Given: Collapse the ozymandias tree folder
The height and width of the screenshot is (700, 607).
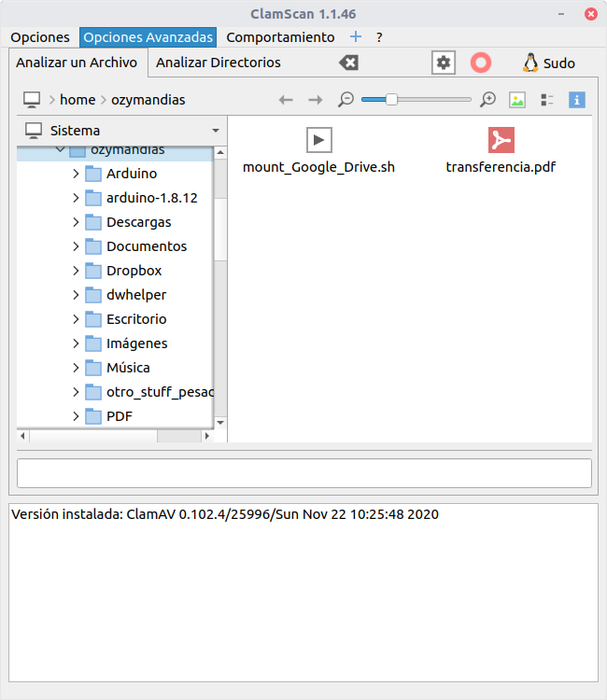Looking at the screenshot, I should [x=60, y=149].
